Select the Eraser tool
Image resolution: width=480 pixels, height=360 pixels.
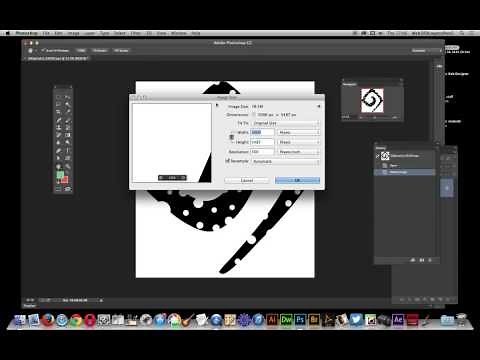pyautogui.click(x=59, y=135)
